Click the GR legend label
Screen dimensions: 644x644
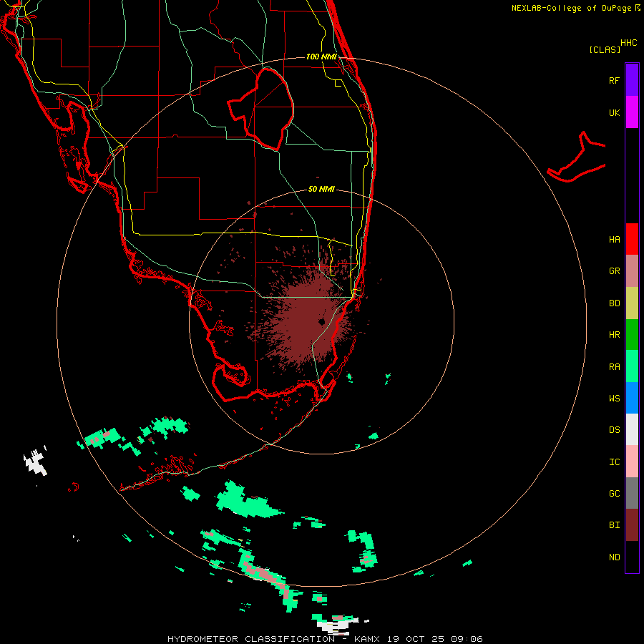click(x=614, y=271)
